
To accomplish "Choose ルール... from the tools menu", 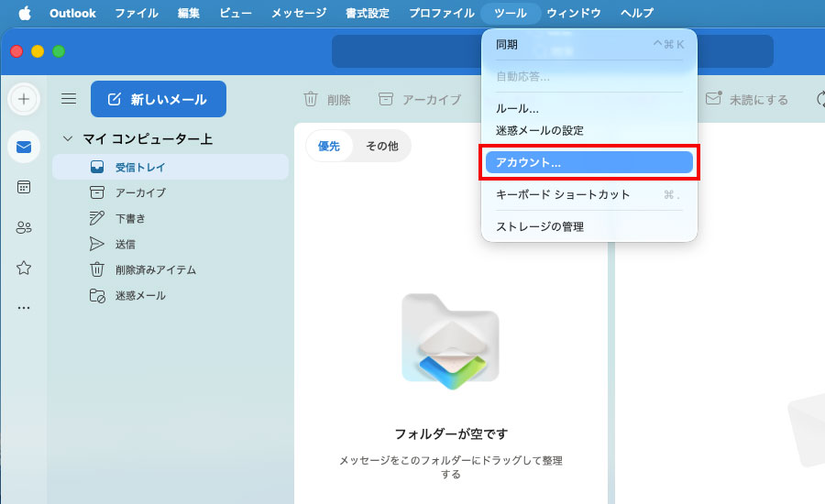I will coord(589,108).
